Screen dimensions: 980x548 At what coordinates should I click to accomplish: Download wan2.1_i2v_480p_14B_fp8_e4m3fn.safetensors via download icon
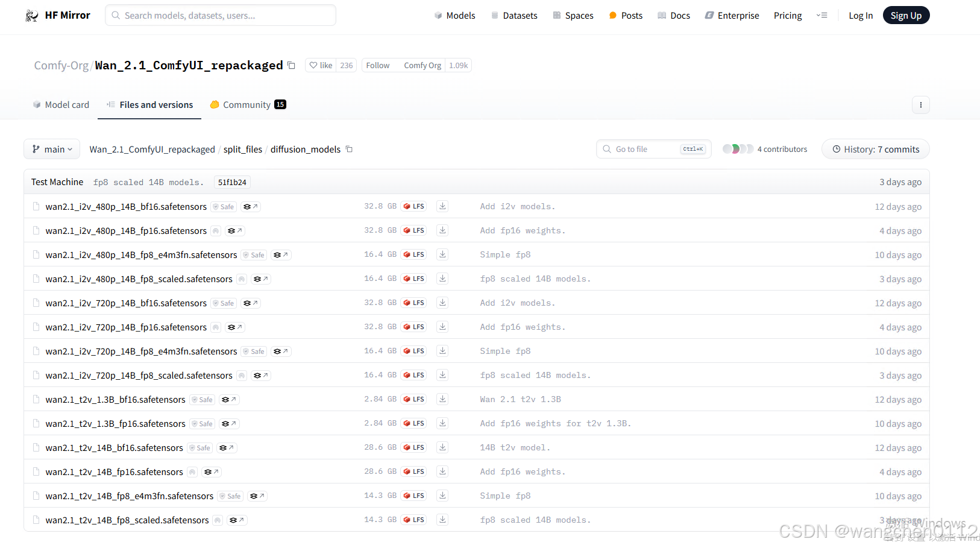click(442, 254)
